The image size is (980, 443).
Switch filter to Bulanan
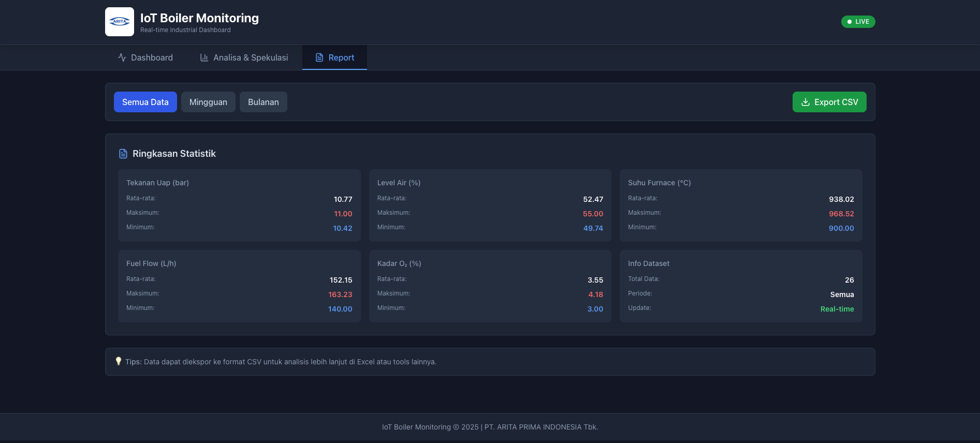(x=263, y=102)
